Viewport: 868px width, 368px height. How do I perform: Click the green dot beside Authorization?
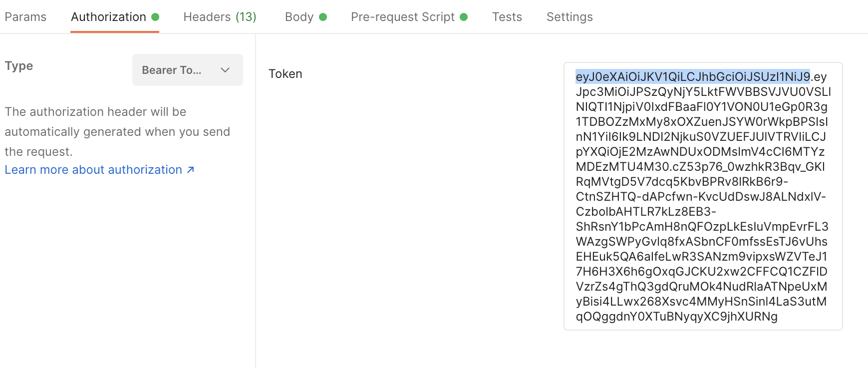tap(155, 17)
